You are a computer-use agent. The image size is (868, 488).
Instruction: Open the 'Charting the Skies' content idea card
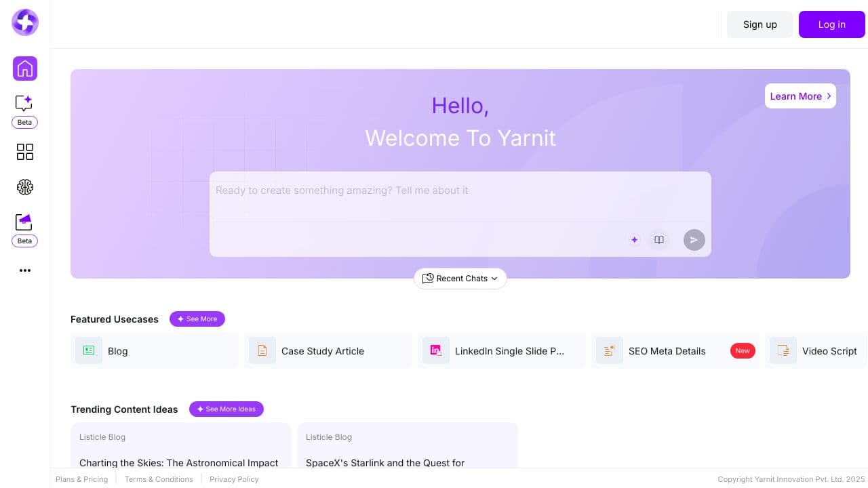pyautogui.click(x=181, y=445)
